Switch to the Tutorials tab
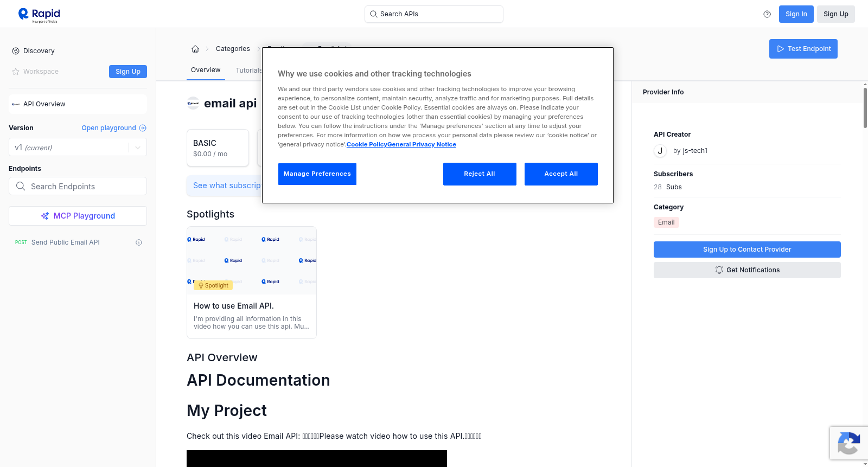The width and height of the screenshot is (868, 467). [x=249, y=71]
